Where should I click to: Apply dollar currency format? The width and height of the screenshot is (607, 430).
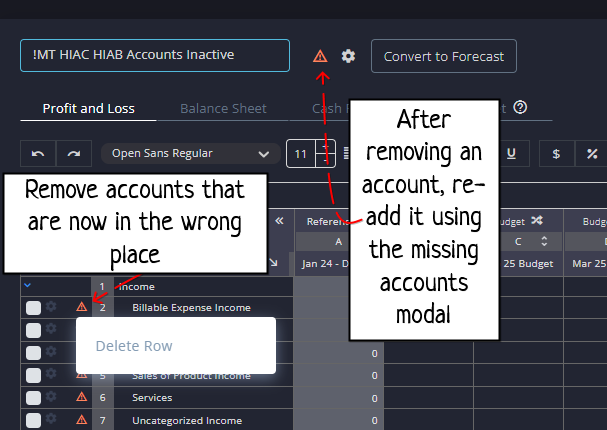tap(556, 153)
